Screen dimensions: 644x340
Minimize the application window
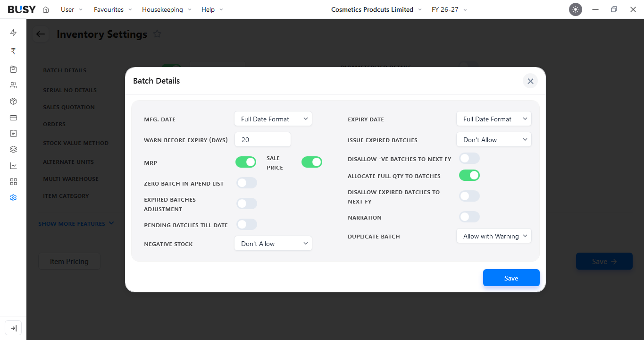[x=595, y=9]
